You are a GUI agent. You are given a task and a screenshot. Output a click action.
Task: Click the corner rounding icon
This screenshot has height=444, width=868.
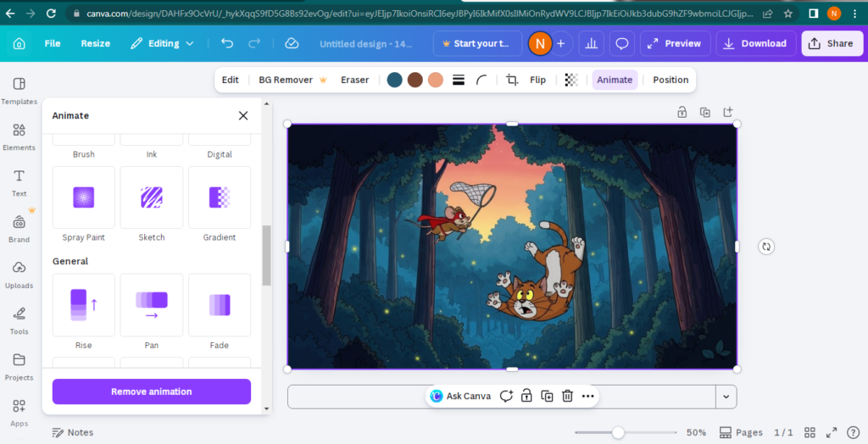481,80
